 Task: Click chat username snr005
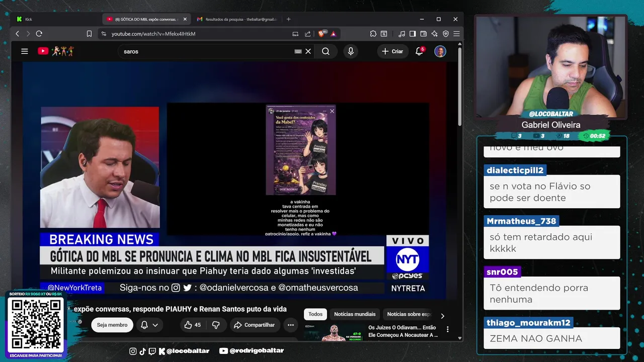(x=502, y=272)
